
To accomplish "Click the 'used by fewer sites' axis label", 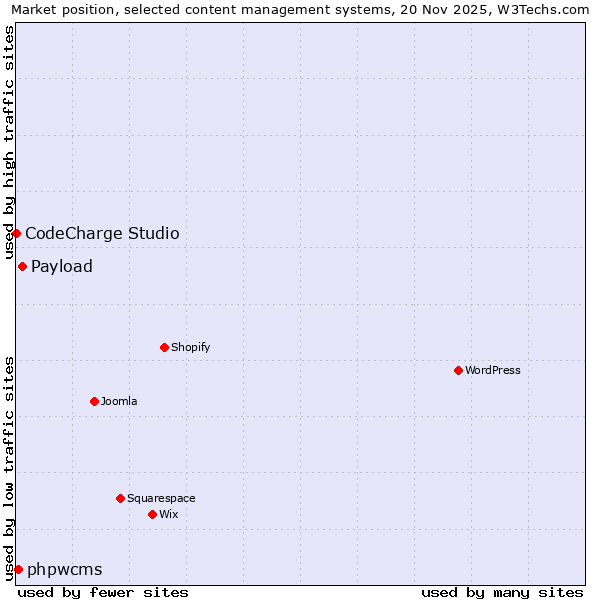I will click(103, 592).
